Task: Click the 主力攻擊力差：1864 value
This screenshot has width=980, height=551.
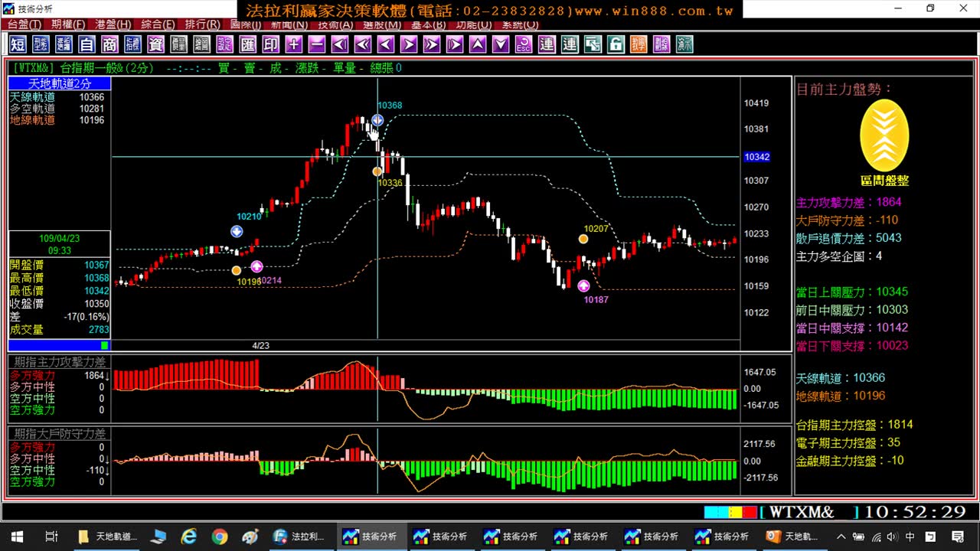Action: coord(849,203)
